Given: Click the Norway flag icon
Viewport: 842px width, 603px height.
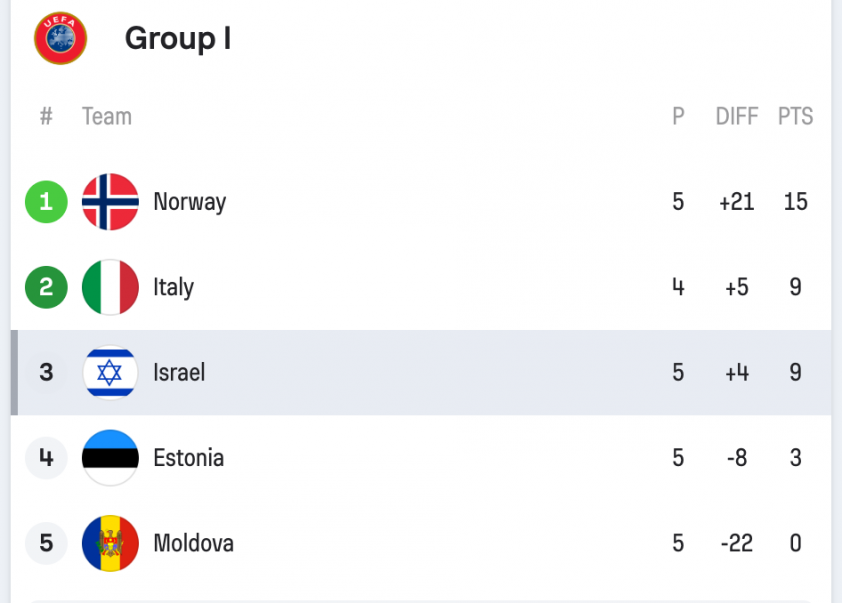Looking at the screenshot, I should click(110, 202).
